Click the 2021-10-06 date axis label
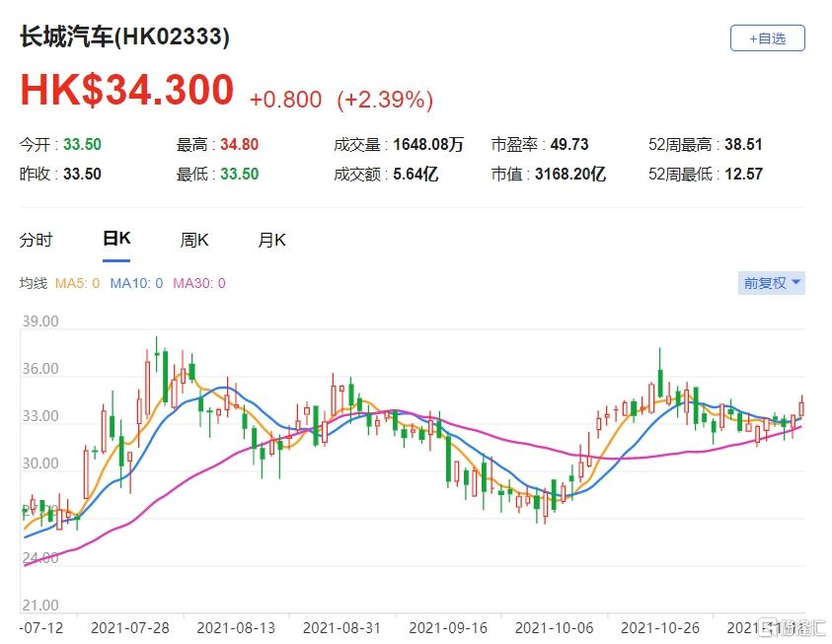This screenshot has width=832, height=644. coord(554,628)
